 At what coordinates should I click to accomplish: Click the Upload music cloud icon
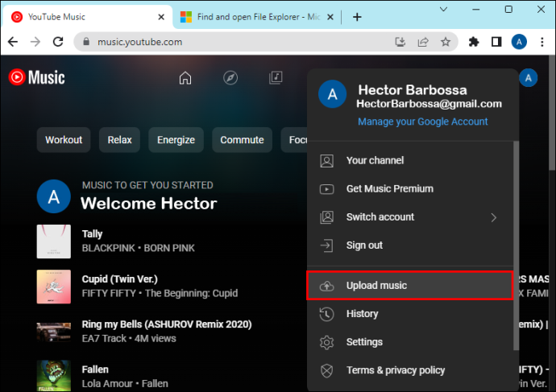click(x=326, y=286)
